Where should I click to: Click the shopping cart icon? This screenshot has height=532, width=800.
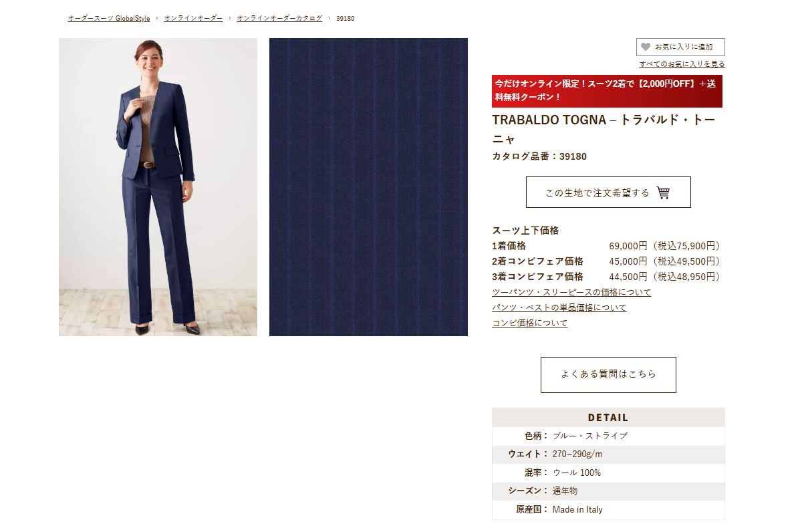[x=663, y=192]
